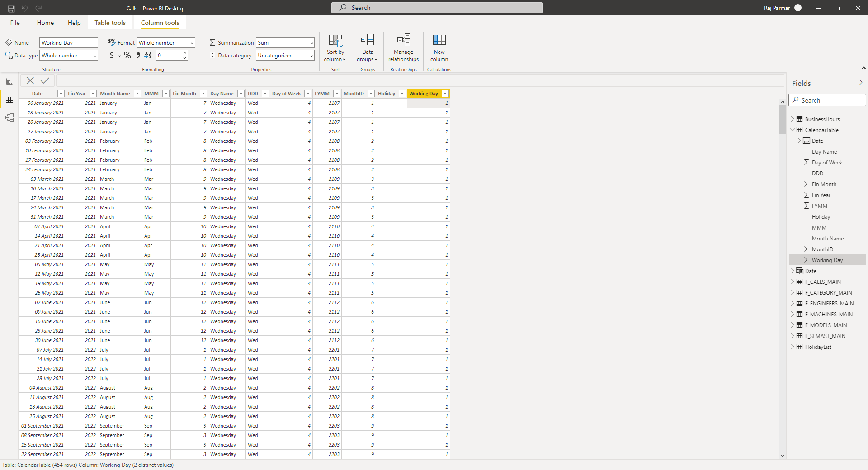Switch to the Help tab
This screenshot has height=470, width=868.
click(x=74, y=23)
